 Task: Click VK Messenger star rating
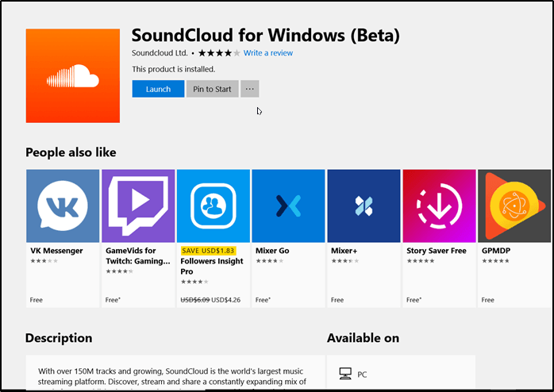pos(44,261)
